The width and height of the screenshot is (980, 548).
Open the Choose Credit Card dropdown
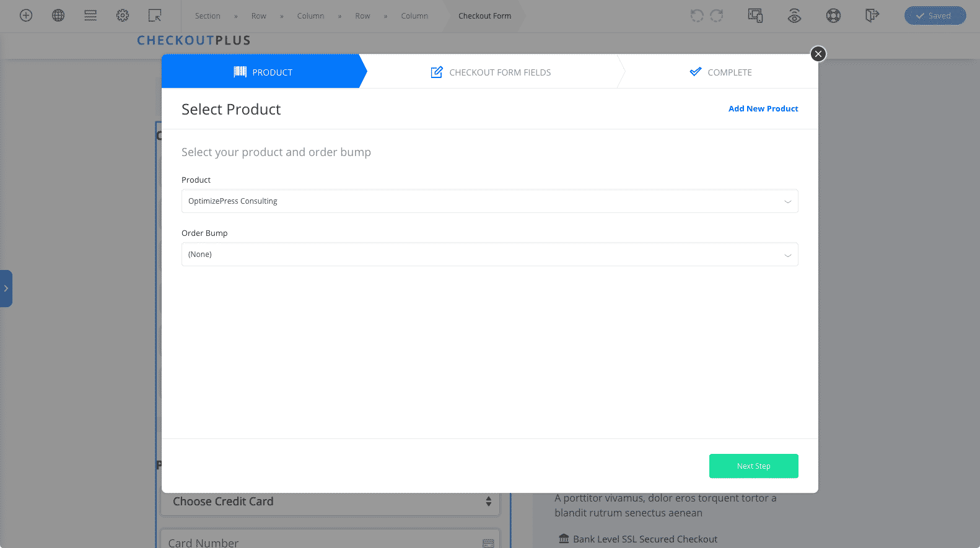(x=330, y=502)
